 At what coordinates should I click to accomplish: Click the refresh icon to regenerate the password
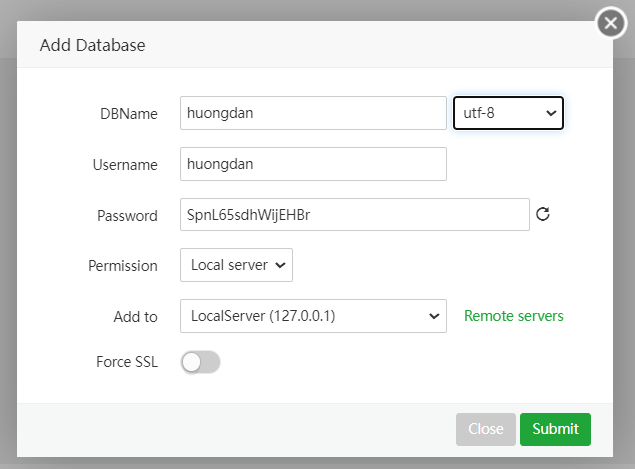pos(543,214)
